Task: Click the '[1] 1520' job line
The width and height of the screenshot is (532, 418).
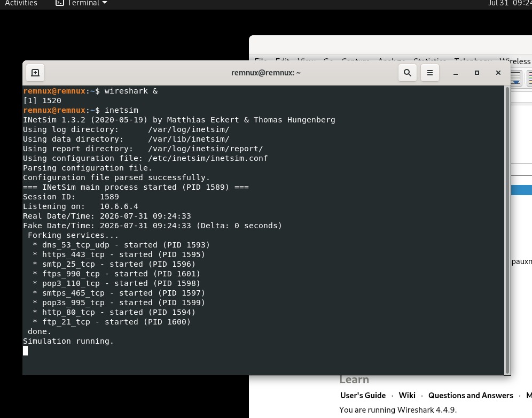Action: click(42, 100)
